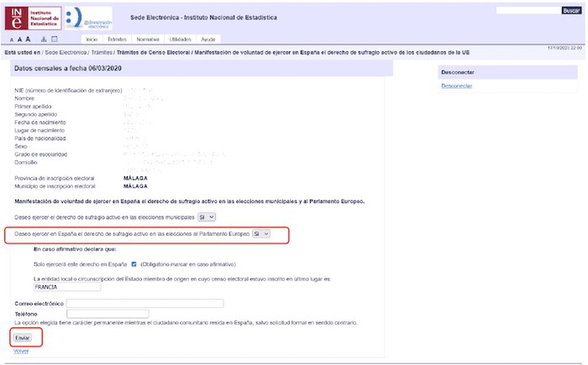Go to Sede Electrónica in the breadcrumb

tap(66, 53)
